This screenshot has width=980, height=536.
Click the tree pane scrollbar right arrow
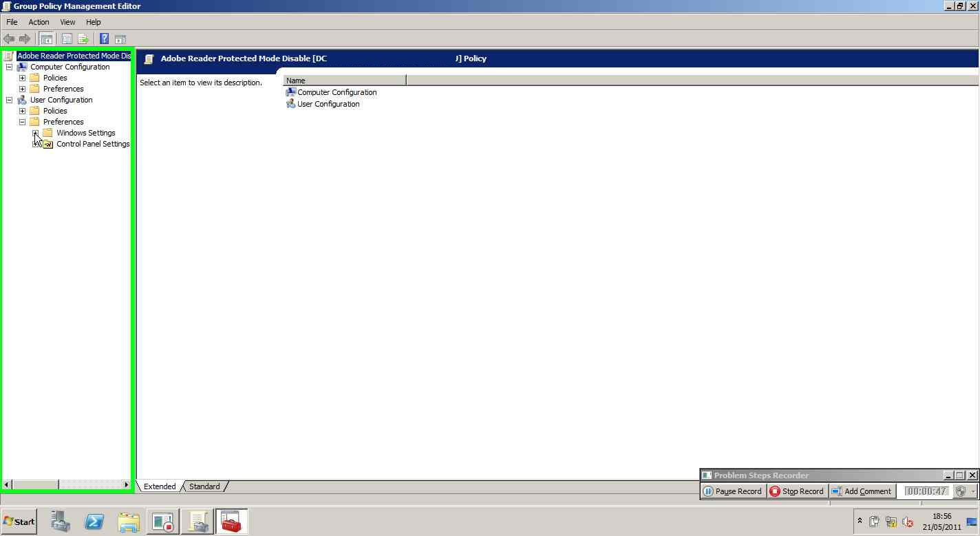[126, 485]
